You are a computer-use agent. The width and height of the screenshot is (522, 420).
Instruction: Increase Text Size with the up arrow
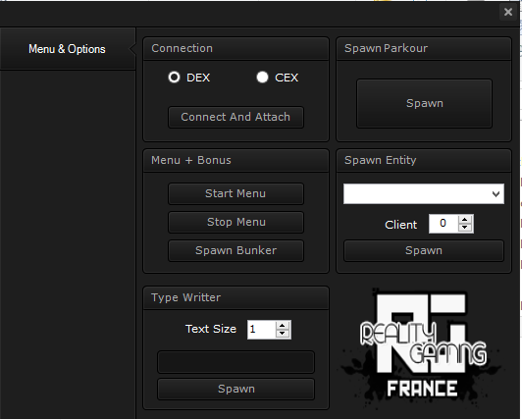tap(283, 326)
